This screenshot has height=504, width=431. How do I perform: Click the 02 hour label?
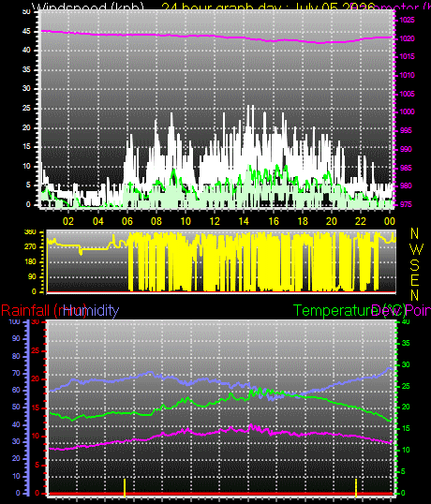tap(68, 221)
